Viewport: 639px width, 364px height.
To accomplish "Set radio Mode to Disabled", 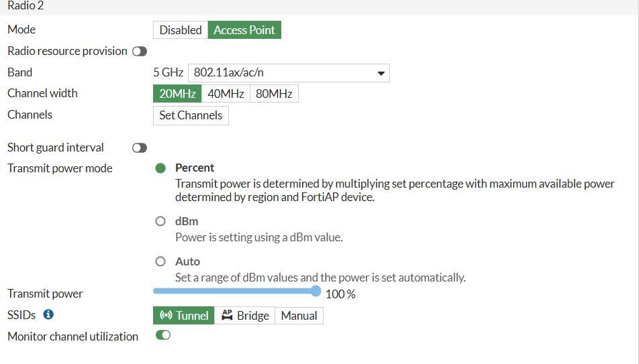I will (x=181, y=30).
